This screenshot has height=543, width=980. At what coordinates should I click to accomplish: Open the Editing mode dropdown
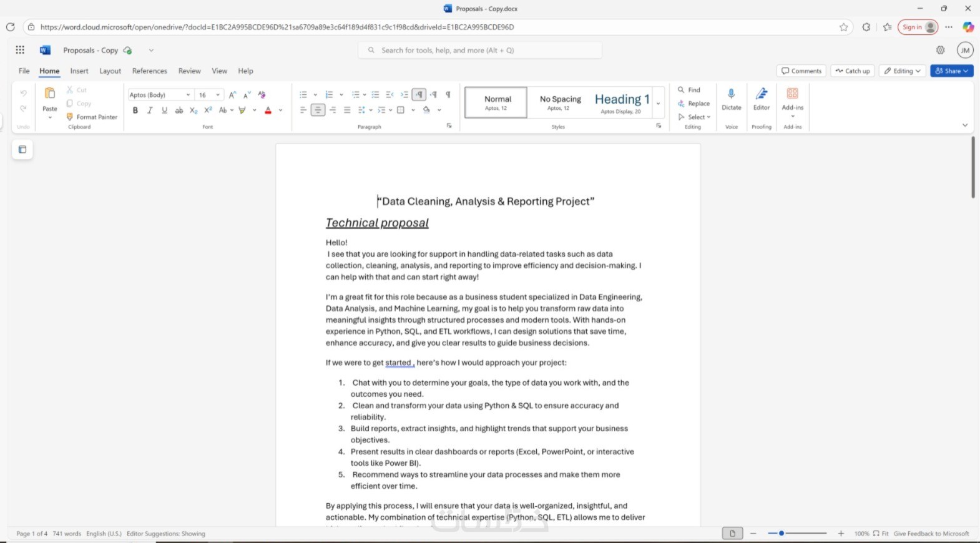tap(903, 71)
